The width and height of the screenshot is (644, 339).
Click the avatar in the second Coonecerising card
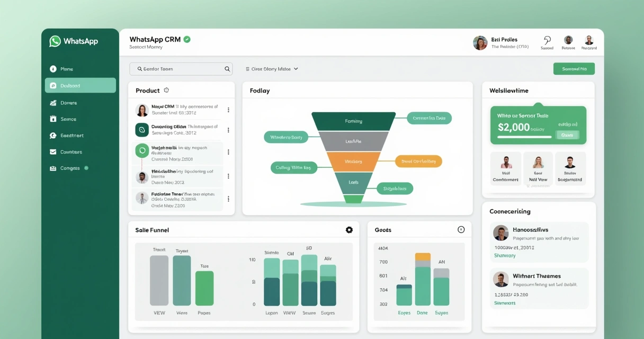pyautogui.click(x=500, y=279)
